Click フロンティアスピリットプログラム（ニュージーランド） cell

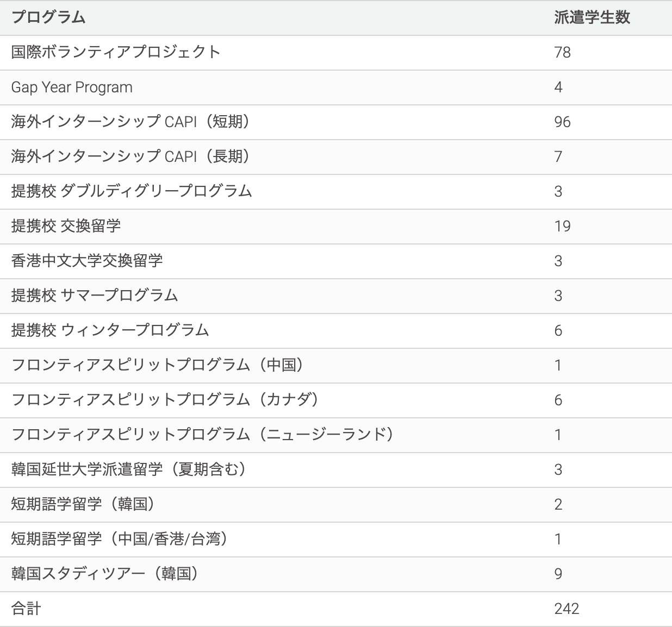[203, 435]
